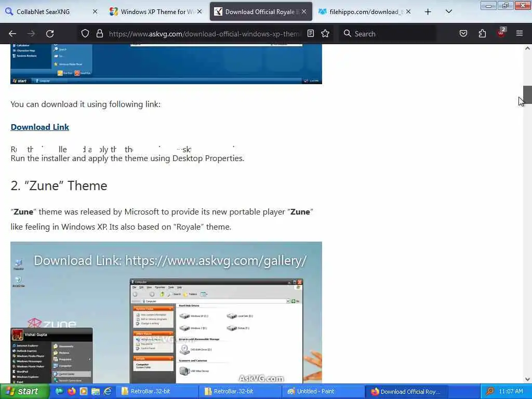532x399 pixels.
Task: Click the page's vertical scrollbar thumb
Action: [527, 95]
